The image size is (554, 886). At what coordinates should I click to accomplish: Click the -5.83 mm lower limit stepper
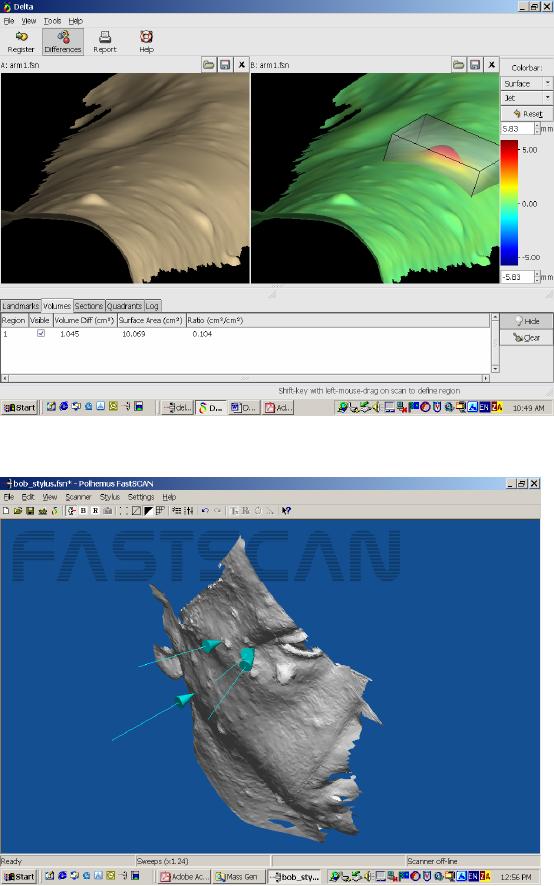537,277
